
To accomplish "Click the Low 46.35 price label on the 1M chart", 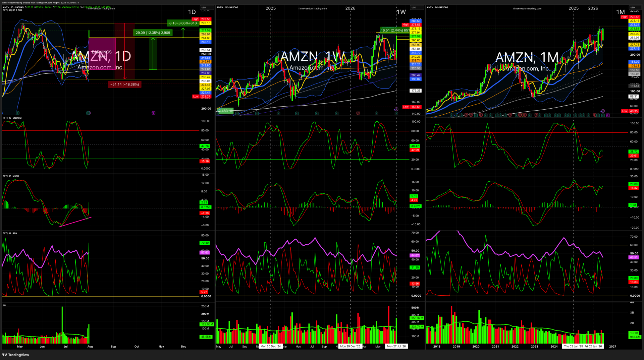I will pyautogui.click(x=631, y=111).
